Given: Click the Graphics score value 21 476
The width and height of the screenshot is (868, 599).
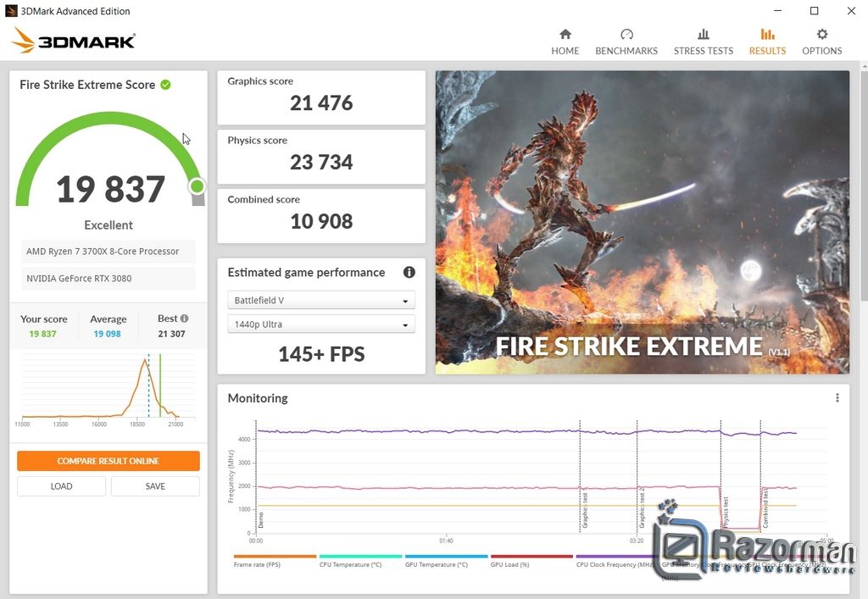Looking at the screenshot, I should [321, 103].
